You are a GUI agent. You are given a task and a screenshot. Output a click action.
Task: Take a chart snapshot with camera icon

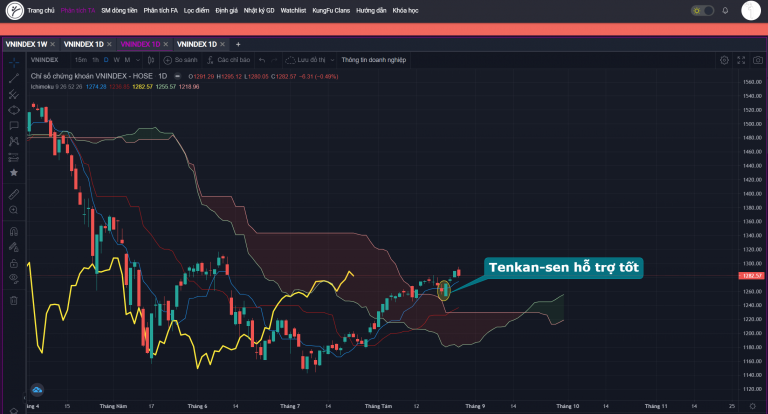click(758, 60)
